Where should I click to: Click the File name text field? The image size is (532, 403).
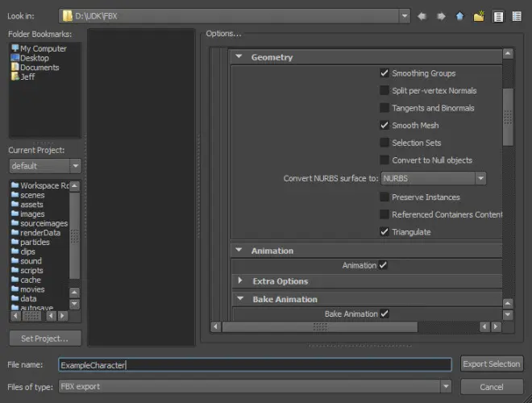click(x=255, y=364)
